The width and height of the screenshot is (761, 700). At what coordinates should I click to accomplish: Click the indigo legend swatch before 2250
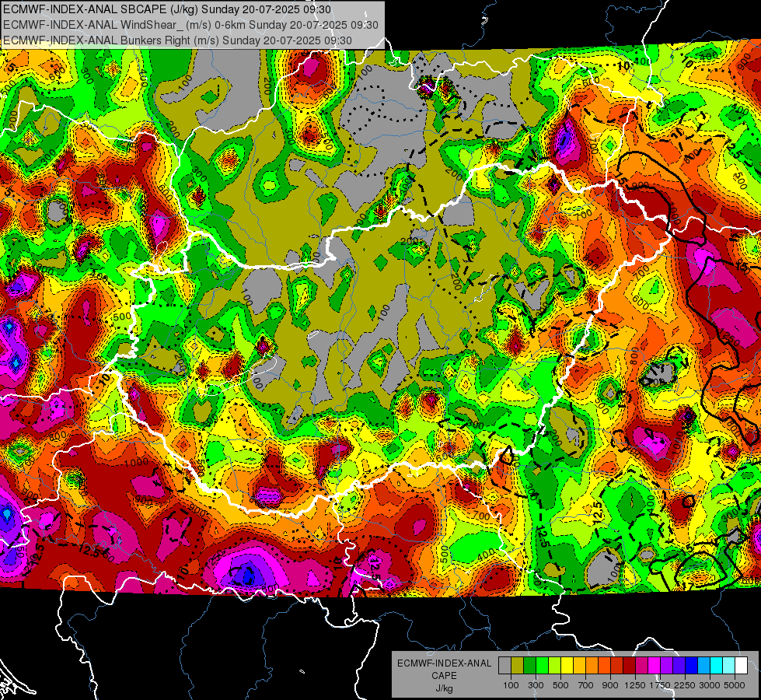click(679, 666)
